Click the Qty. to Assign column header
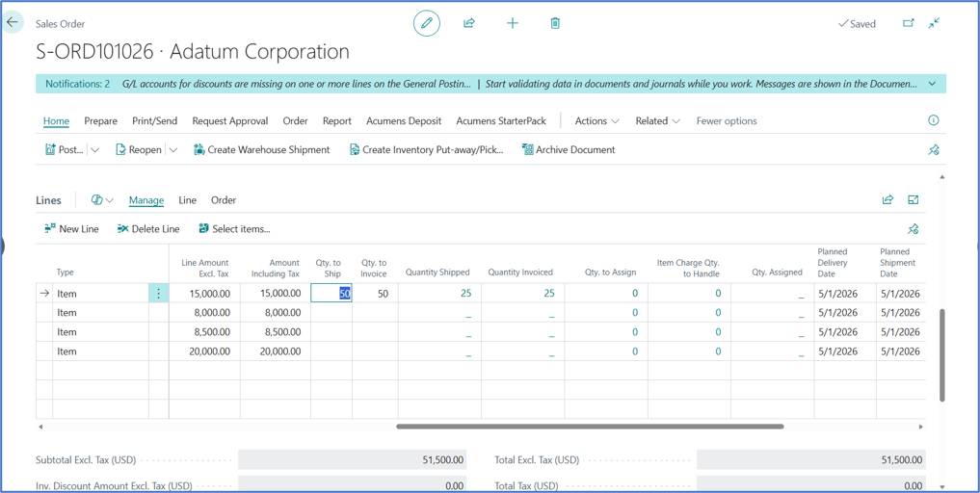 point(610,272)
